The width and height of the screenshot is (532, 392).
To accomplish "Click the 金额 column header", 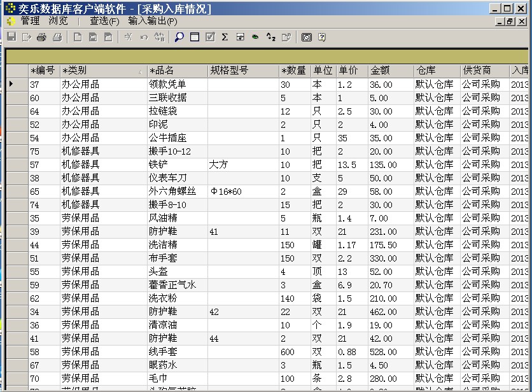I will click(389, 71).
